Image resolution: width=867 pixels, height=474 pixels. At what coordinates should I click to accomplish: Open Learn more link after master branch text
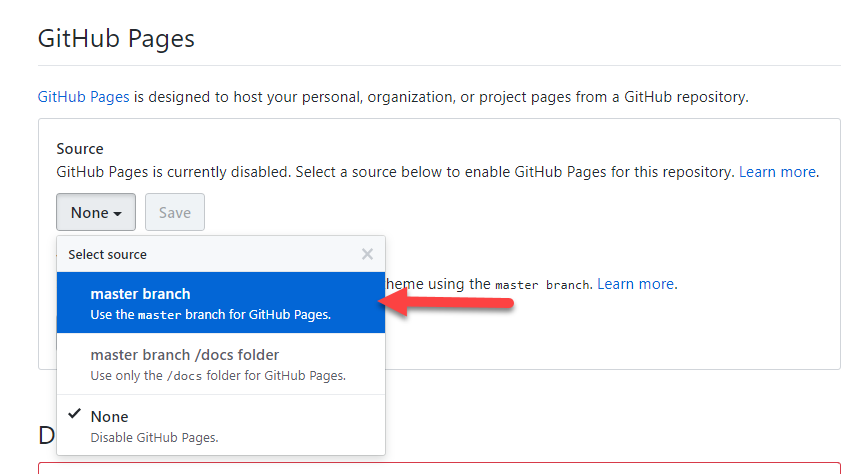click(x=635, y=284)
